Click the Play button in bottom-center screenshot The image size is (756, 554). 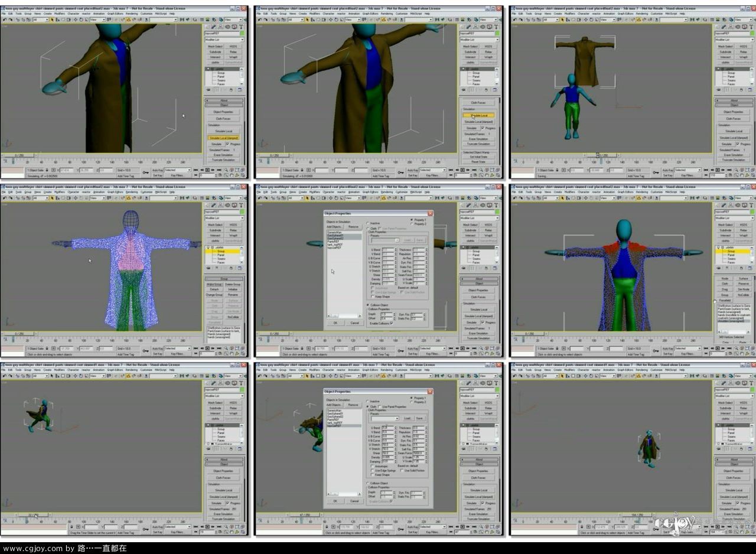tap(462, 527)
